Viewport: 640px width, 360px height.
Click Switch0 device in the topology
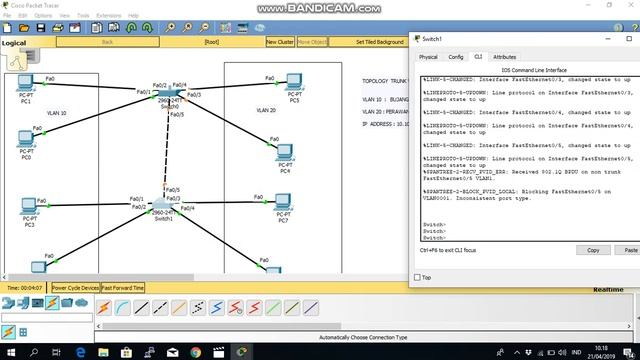pyautogui.click(x=170, y=93)
